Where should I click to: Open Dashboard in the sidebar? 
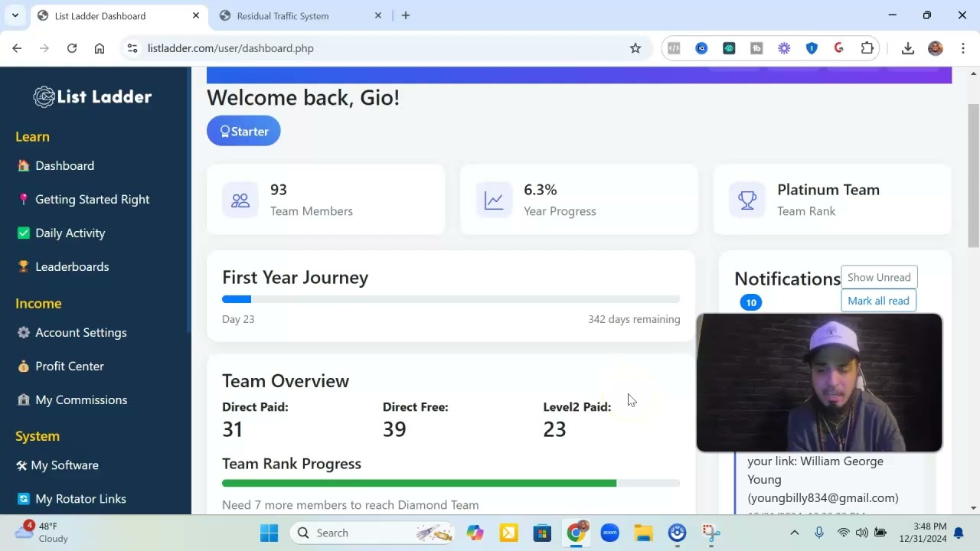click(x=55, y=165)
